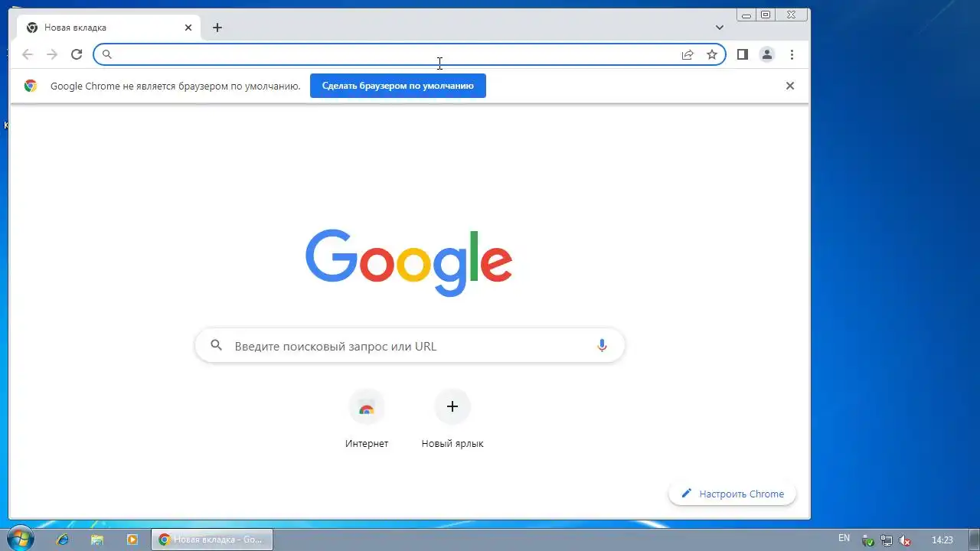Close the Новая вкладка tab

[x=188, y=28]
